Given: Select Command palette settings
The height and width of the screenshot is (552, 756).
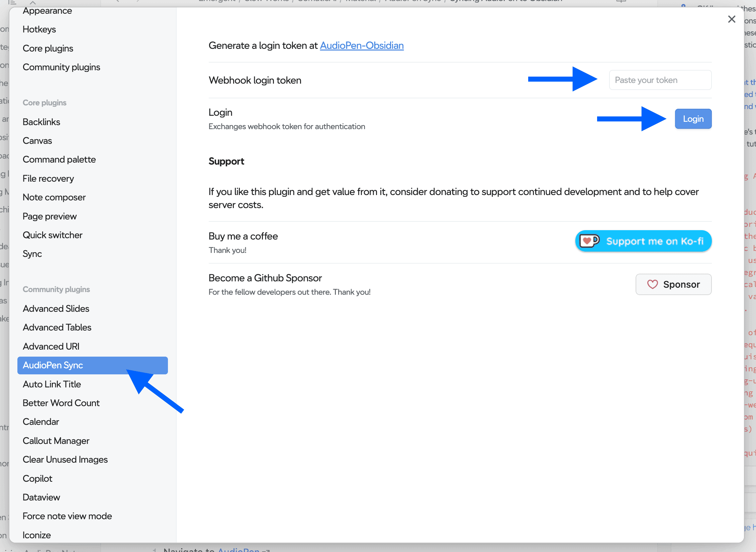Looking at the screenshot, I should (x=59, y=160).
